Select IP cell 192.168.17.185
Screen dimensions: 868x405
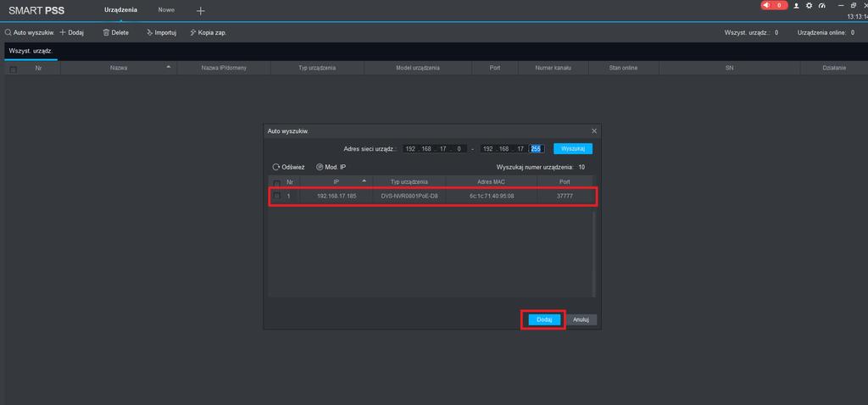pyautogui.click(x=337, y=196)
